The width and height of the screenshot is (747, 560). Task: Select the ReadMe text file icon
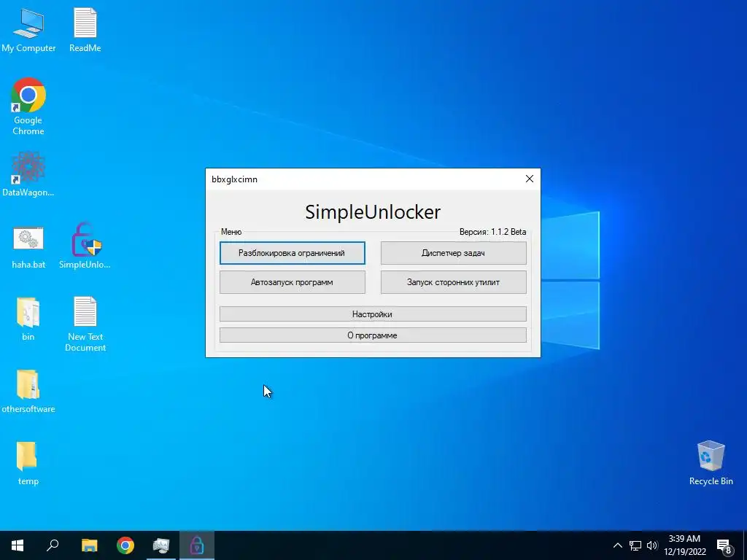pyautogui.click(x=85, y=29)
